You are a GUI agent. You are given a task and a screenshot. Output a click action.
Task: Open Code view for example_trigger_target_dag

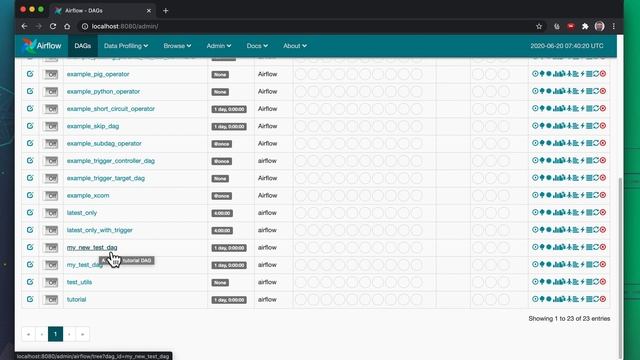[582, 178]
